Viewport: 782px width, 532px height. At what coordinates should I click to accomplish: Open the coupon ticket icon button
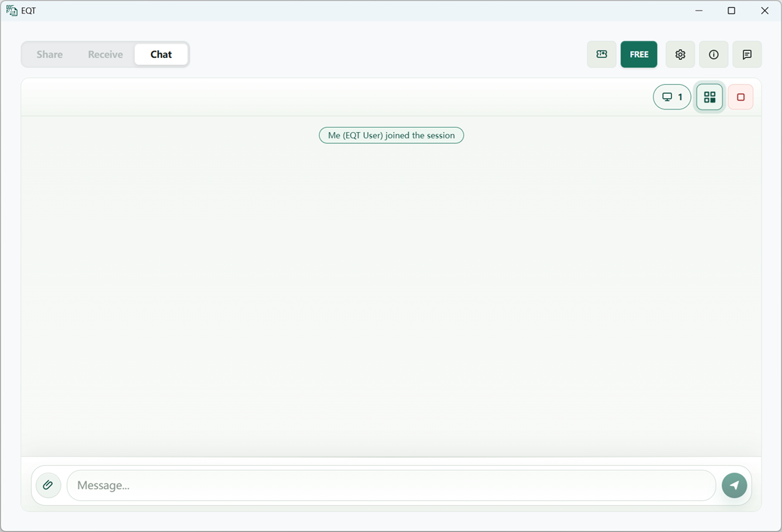pyautogui.click(x=601, y=54)
